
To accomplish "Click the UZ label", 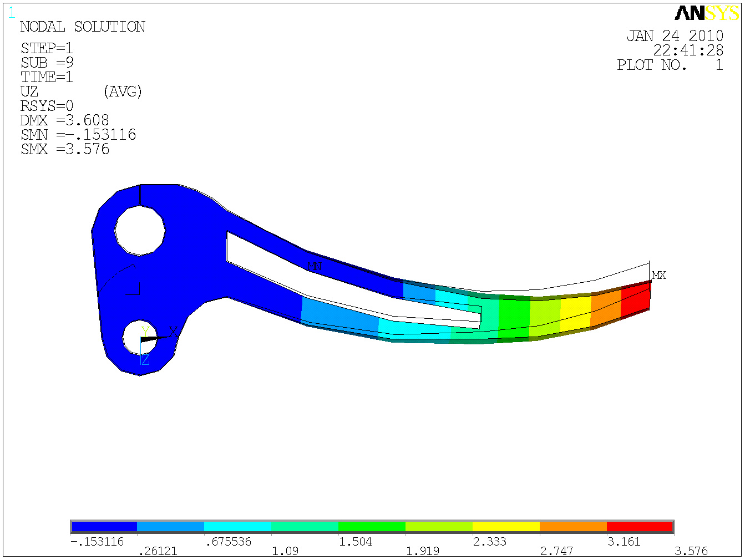I will [x=29, y=91].
